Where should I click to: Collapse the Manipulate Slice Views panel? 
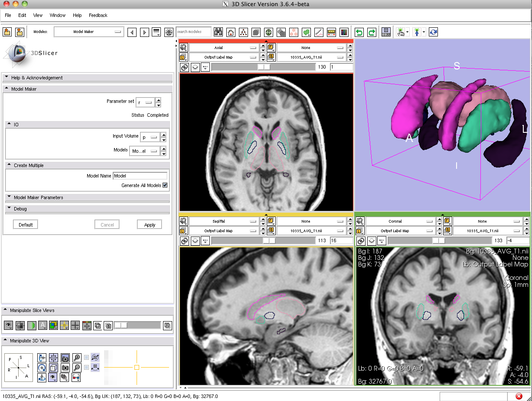(x=88, y=310)
